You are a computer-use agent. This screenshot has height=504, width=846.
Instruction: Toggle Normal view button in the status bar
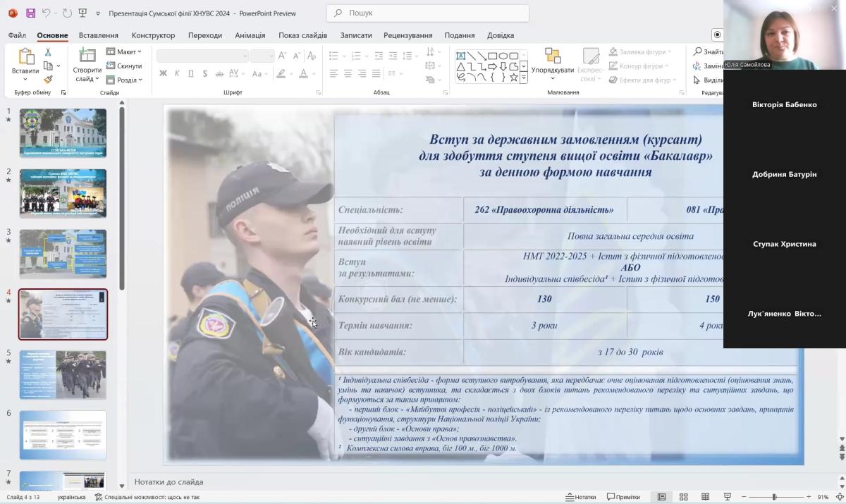(661, 497)
